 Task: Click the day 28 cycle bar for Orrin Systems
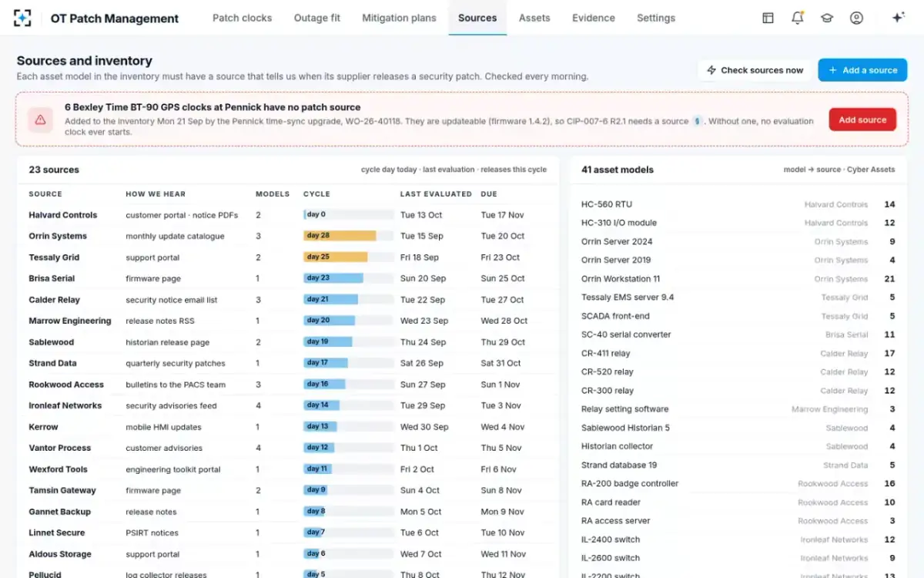tap(349, 236)
